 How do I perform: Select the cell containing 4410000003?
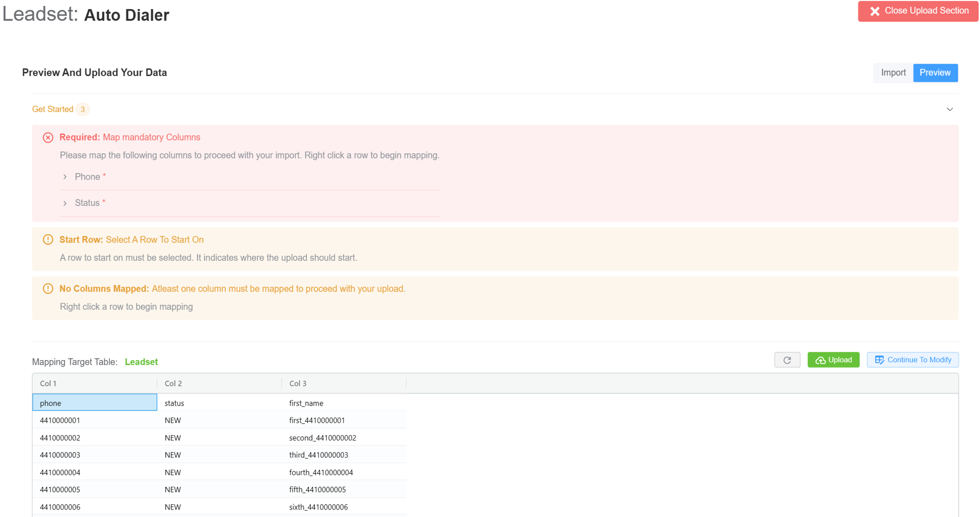(60, 455)
